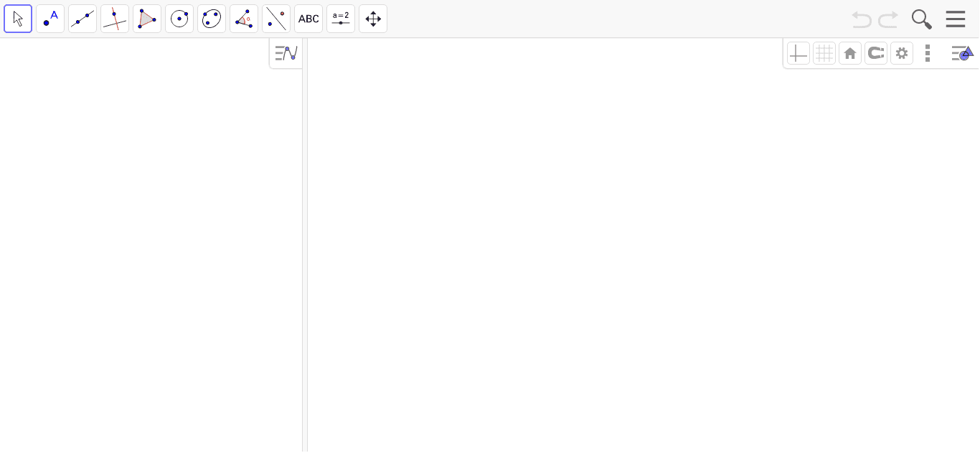The width and height of the screenshot is (980, 453).
Task: Select the Line through two points tool
Action: coord(83,19)
